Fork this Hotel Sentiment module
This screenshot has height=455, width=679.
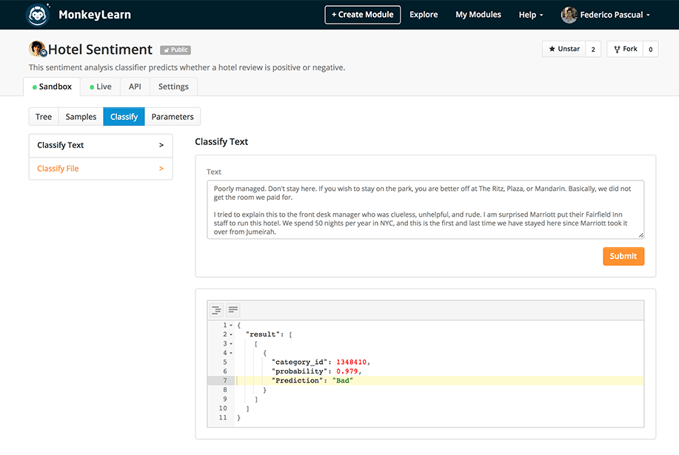pos(625,49)
